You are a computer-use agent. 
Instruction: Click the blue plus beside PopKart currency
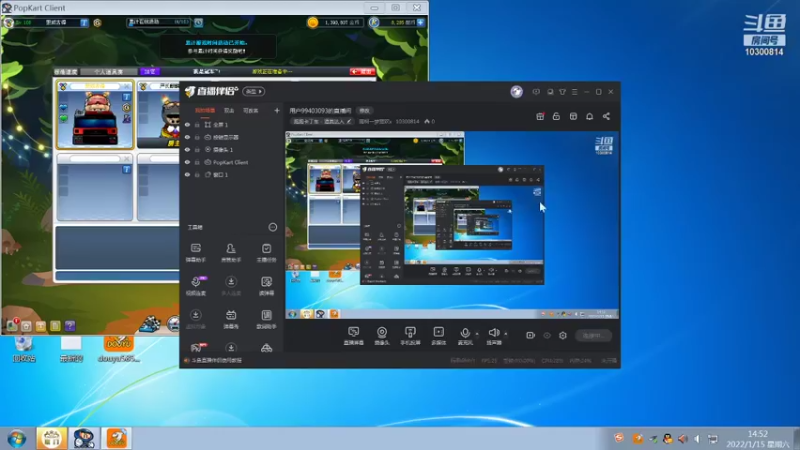coord(421,22)
